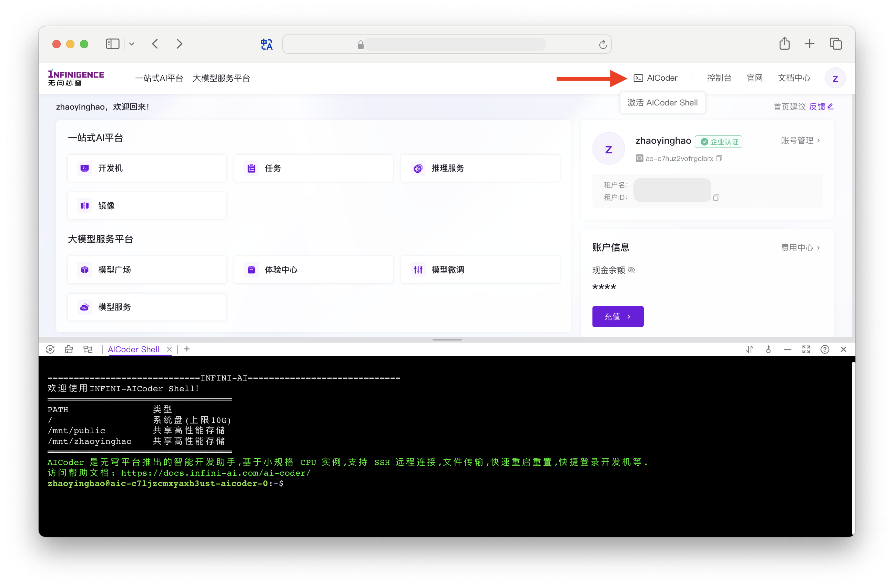Viewport: 894px width, 588px height.
Task: Open the Safari sidebar toggle icon
Action: click(x=113, y=44)
